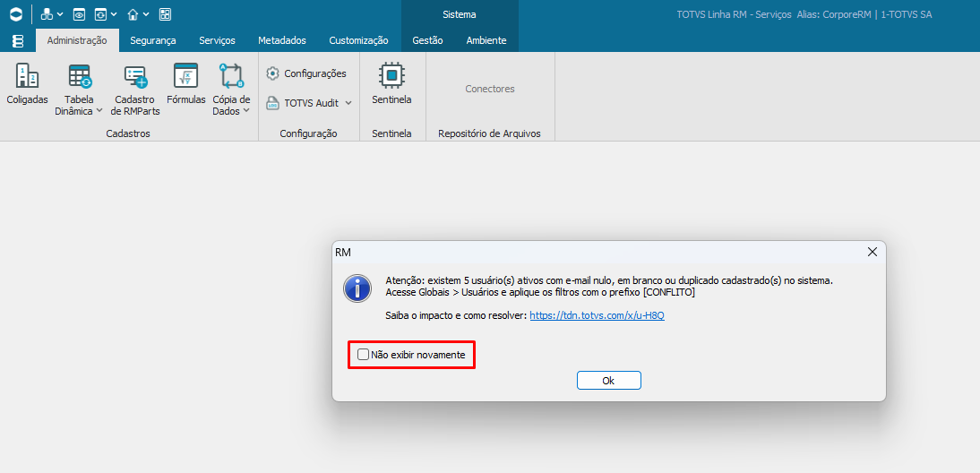Close the RM dialog with the X

tap(873, 253)
